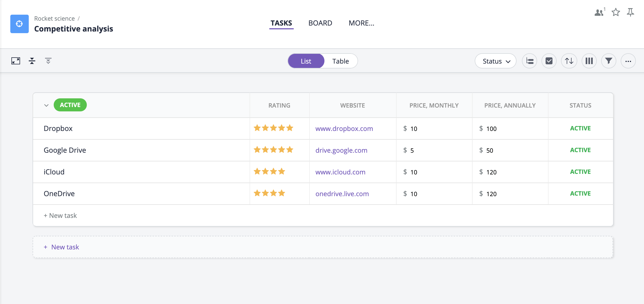The image size is (644, 304).
Task: Select the TASKS tab
Action: point(281,23)
